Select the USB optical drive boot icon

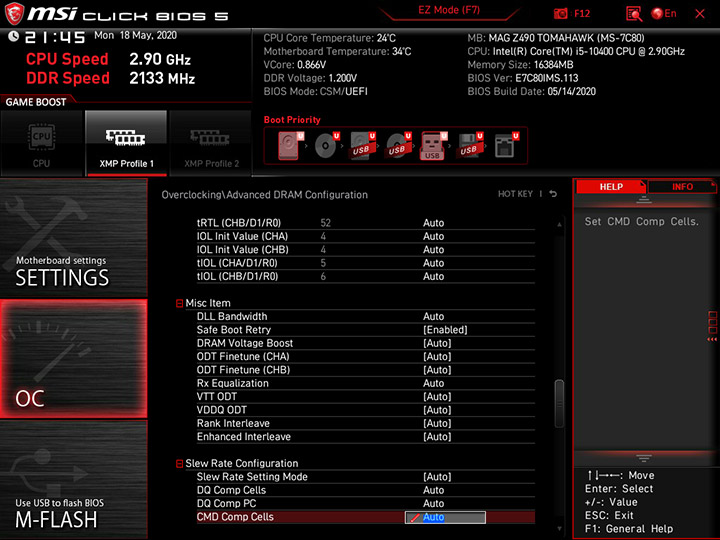[x=399, y=146]
